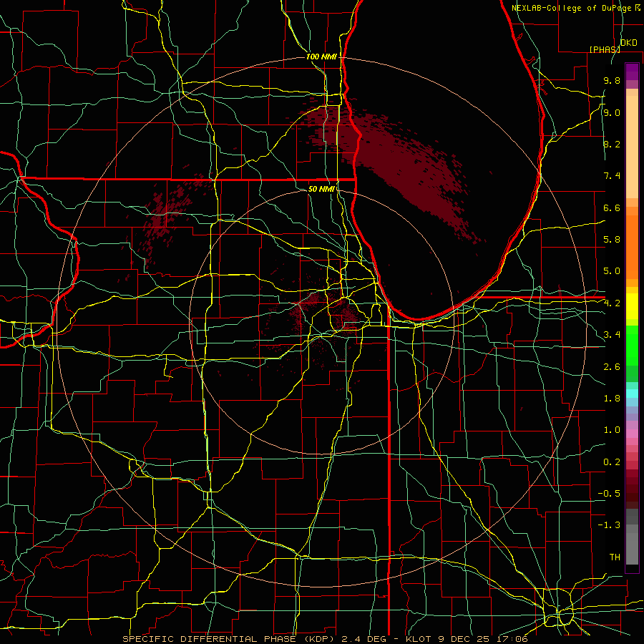The image size is (644, 644).
Task: Click the 9.8 value on the color scale
Action: click(612, 80)
